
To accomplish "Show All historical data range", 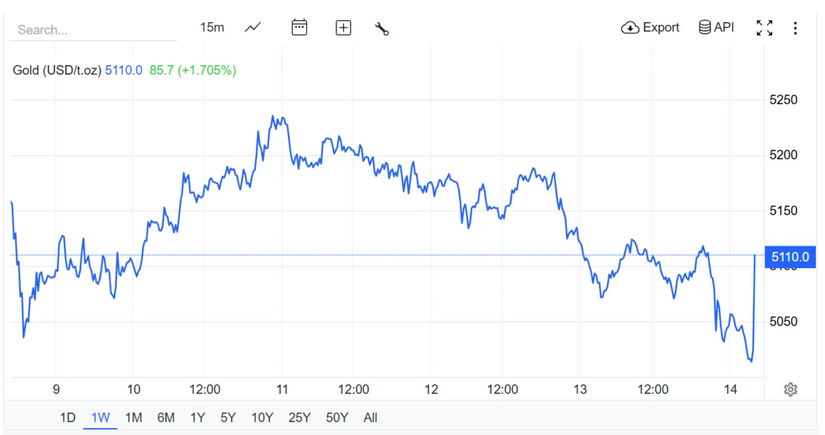I will pos(370,417).
